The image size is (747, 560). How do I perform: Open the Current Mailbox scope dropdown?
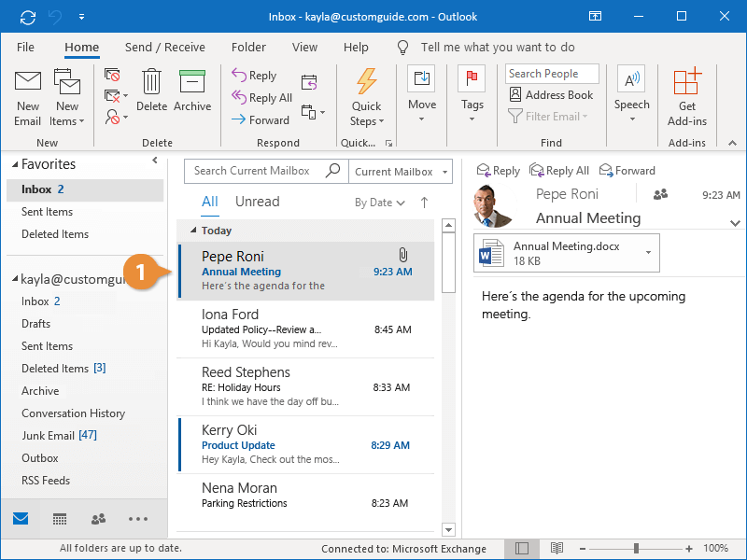tap(401, 172)
